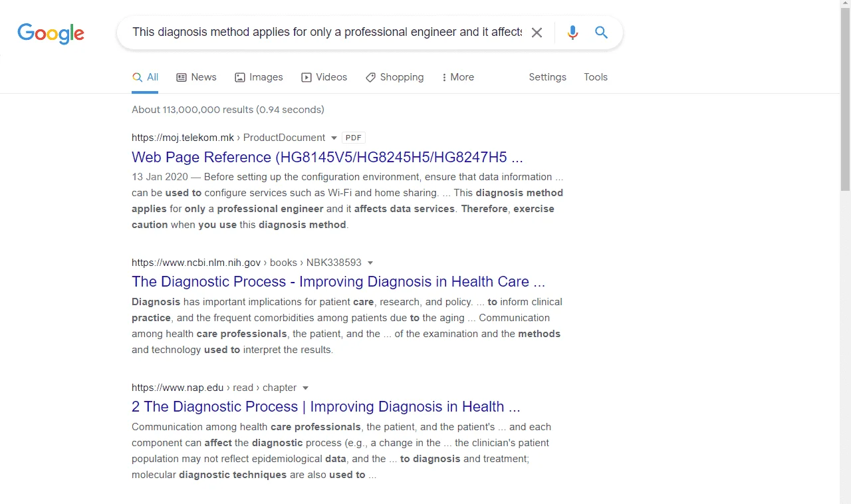Click the ncbi.nlm.nih.gov URL breadcrumb
This screenshot has width=851, height=504.
click(x=247, y=263)
